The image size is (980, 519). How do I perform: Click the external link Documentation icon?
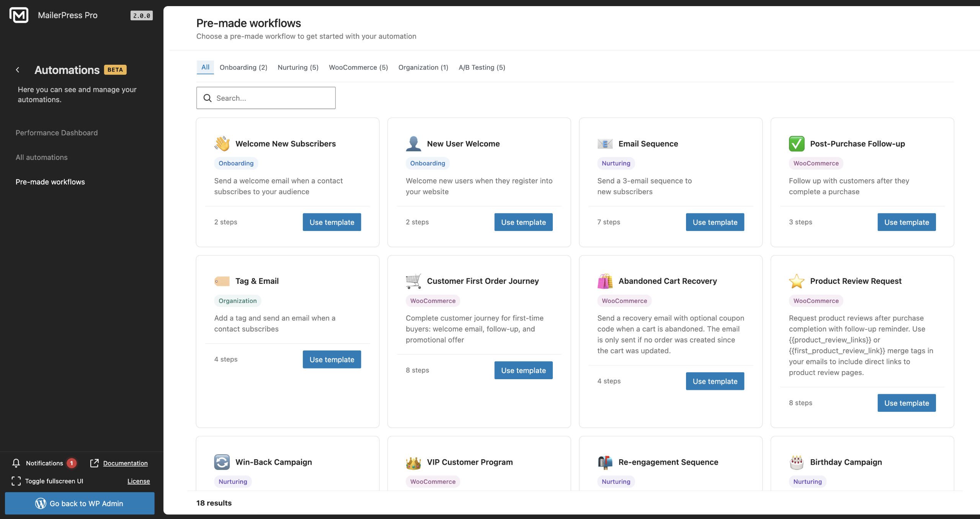(x=94, y=463)
